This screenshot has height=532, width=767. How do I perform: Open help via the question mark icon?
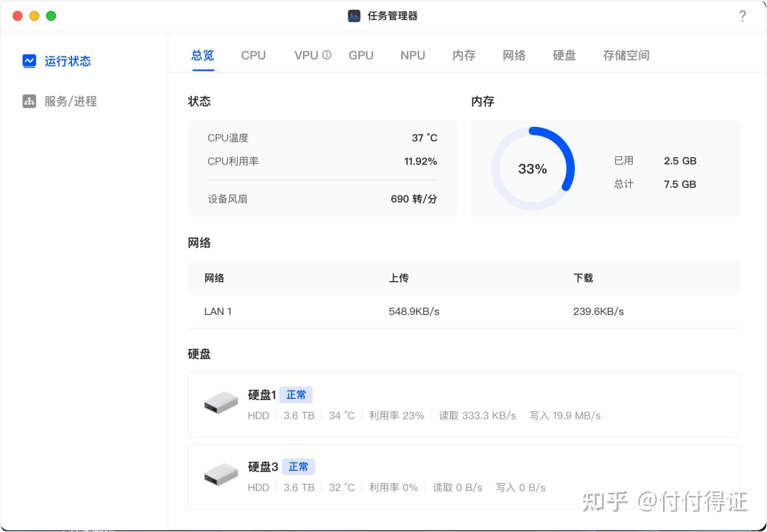click(x=743, y=16)
